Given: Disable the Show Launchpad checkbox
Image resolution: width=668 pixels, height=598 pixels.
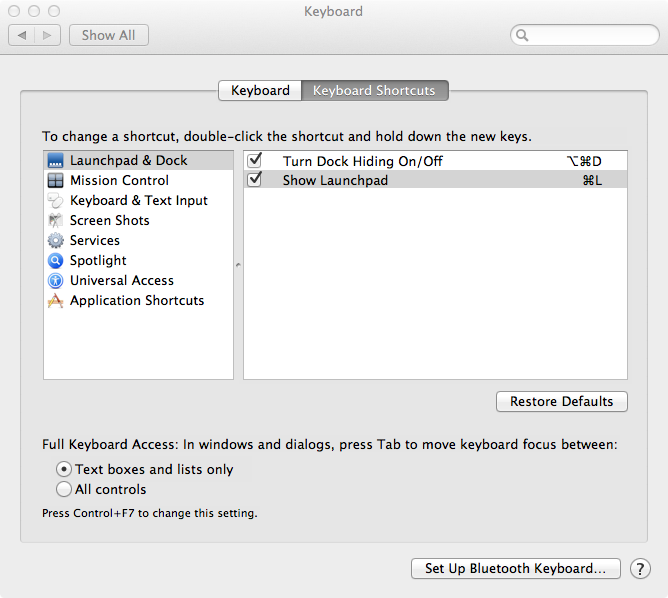Looking at the screenshot, I should click(x=255, y=180).
